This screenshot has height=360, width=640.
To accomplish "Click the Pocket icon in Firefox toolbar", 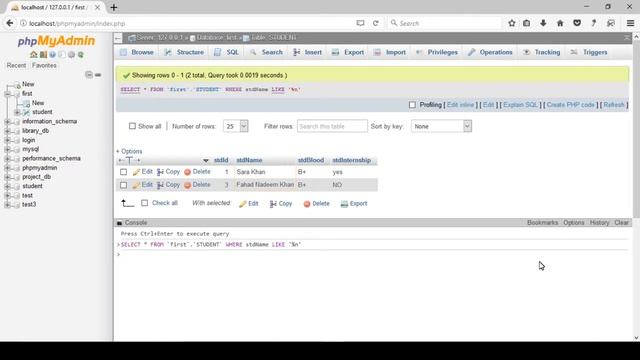I will tap(577, 23).
